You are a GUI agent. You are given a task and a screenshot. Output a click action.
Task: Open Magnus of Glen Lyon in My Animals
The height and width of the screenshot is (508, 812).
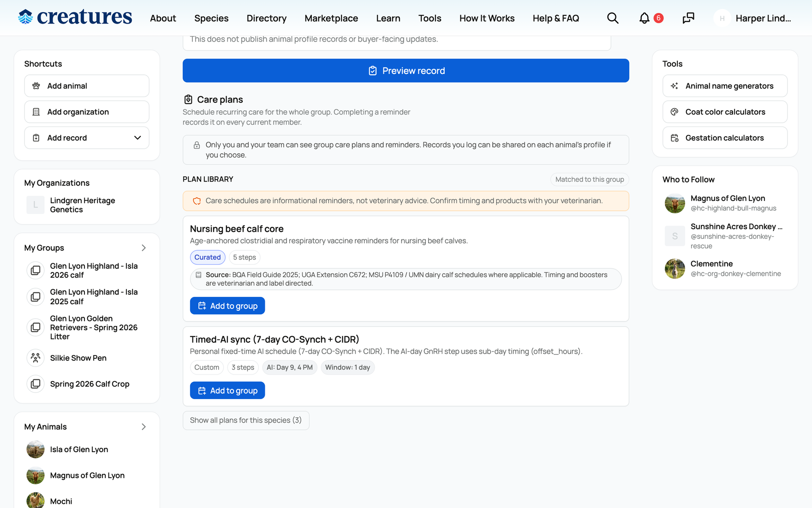click(87, 475)
